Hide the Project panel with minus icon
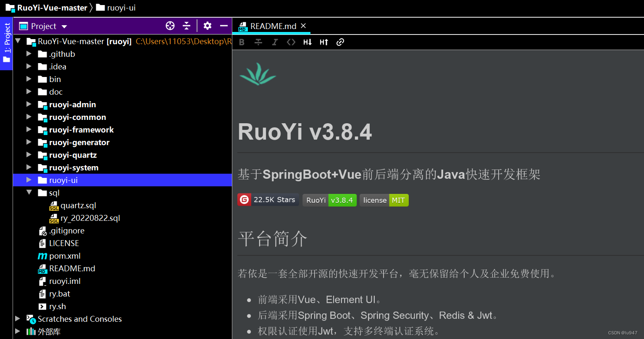Image resolution: width=644 pixels, height=339 pixels. [x=224, y=26]
